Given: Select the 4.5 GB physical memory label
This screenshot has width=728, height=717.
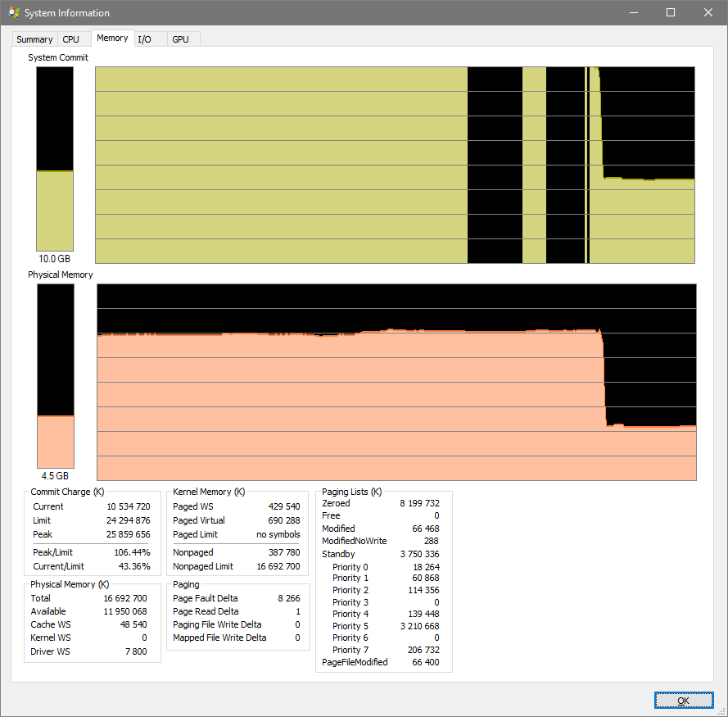Looking at the screenshot, I should click(x=55, y=476).
